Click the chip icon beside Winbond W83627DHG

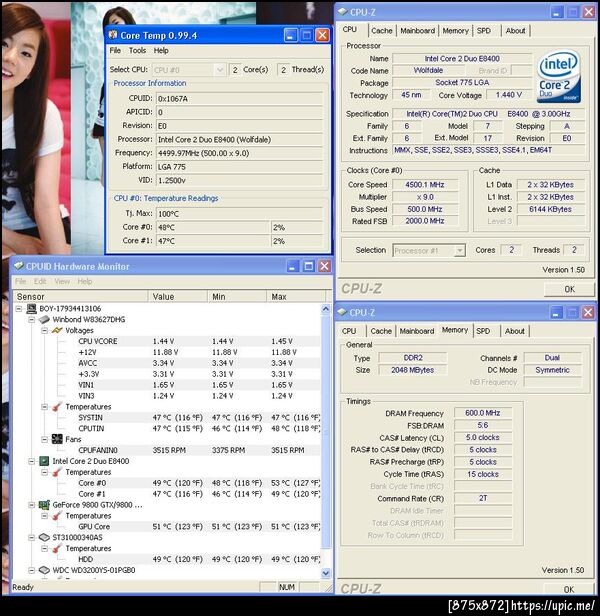click(x=44, y=319)
